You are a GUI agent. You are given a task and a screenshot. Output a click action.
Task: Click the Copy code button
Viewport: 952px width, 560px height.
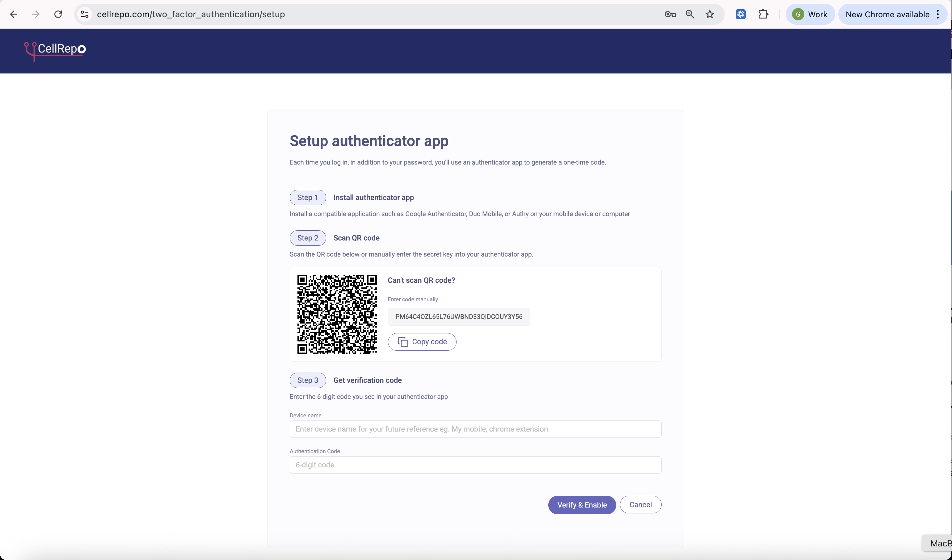(422, 341)
